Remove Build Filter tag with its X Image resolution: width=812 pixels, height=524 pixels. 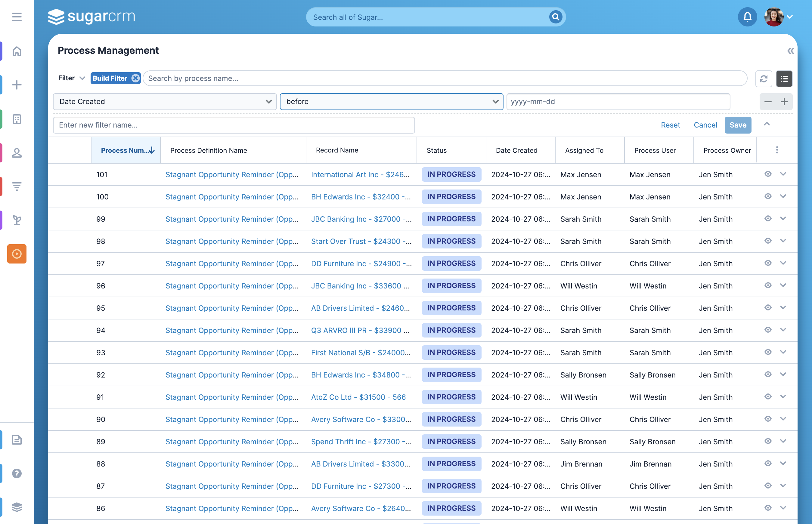pyautogui.click(x=135, y=78)
